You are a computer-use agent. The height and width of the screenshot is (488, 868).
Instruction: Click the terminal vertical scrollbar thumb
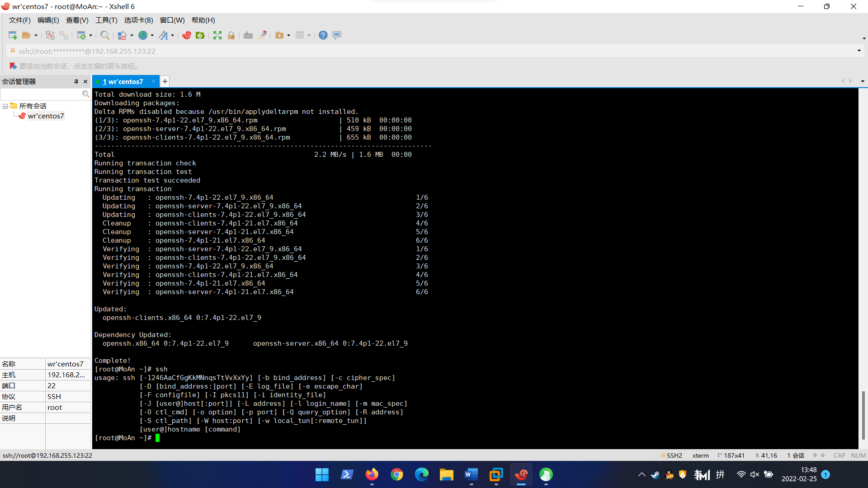[863, 415]
